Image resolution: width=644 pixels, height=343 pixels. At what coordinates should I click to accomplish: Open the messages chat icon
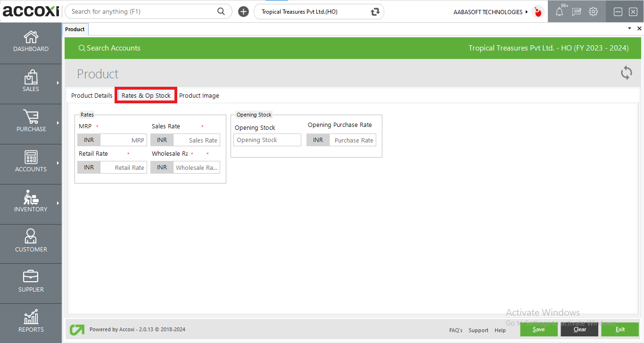point(577,12)
